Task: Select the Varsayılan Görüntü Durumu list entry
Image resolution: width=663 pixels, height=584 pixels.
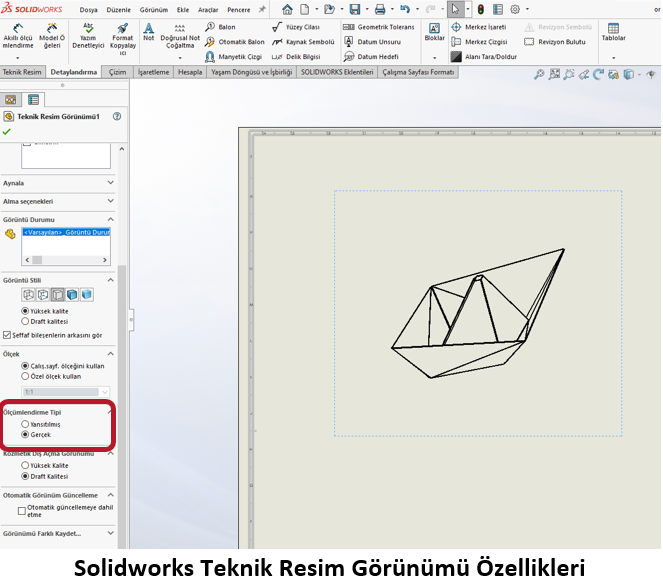Action: click(67, 232)
